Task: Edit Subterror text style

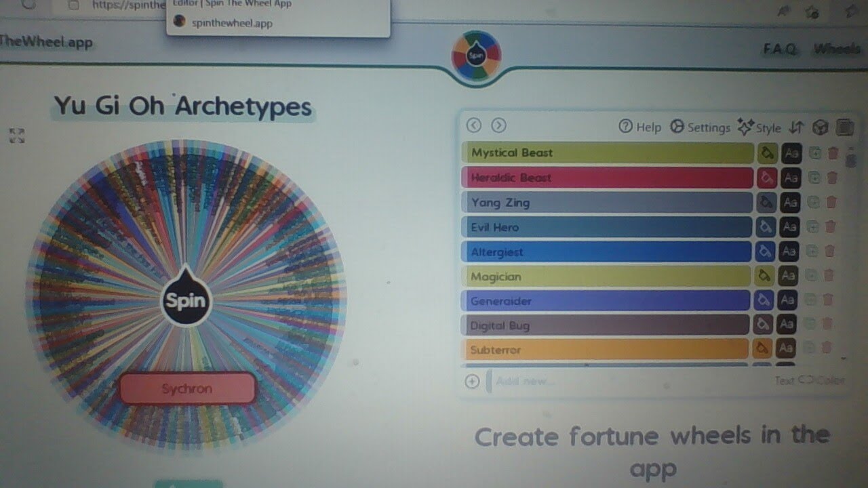Action: tap(786, 349)
